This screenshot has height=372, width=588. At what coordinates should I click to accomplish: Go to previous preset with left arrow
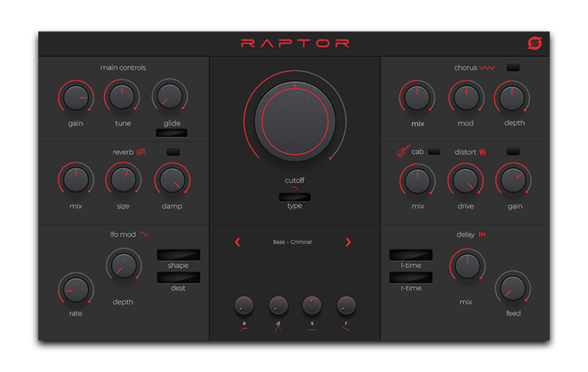[237, 242]
